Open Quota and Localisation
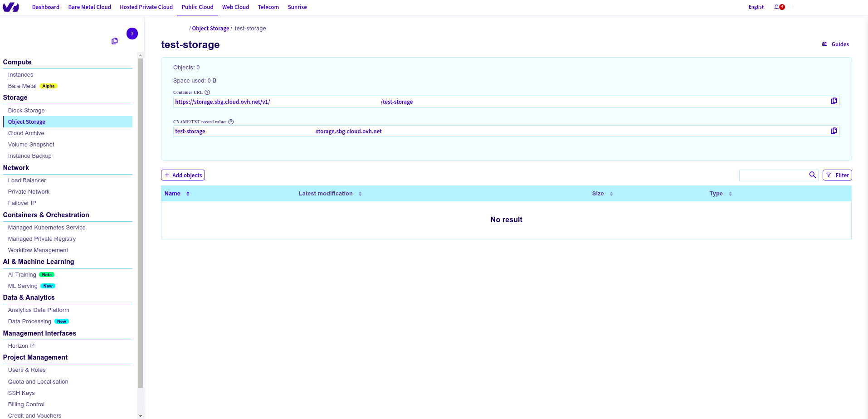 38,382
